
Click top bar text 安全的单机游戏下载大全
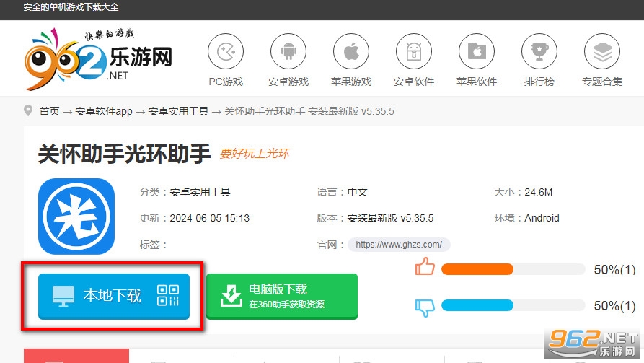click(71, 7)
